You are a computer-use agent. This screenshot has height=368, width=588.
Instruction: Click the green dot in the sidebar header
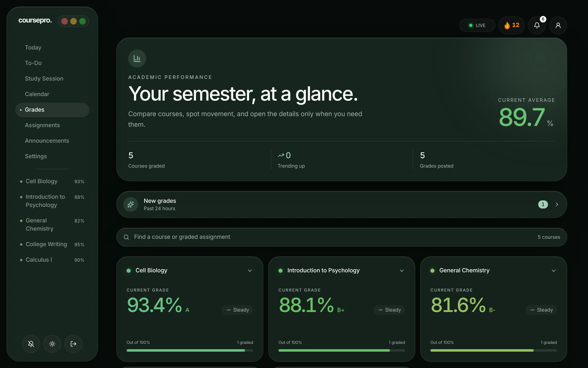click(82, 21)
